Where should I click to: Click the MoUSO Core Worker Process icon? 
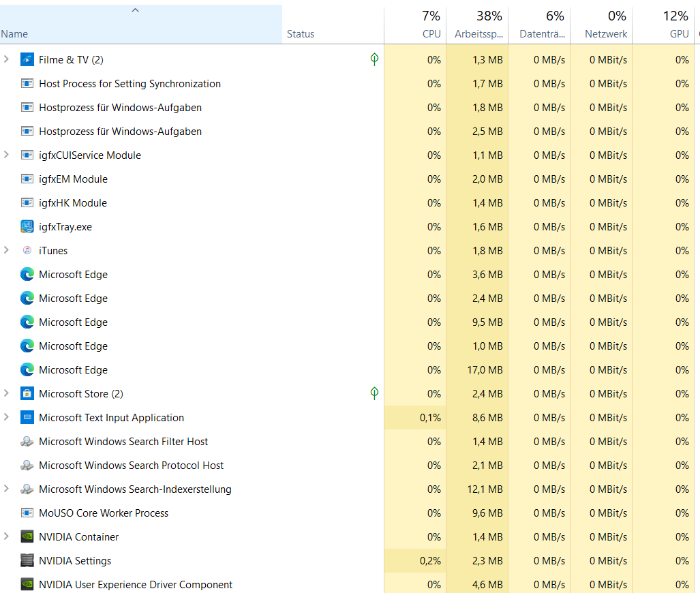[x=27, y=513]
